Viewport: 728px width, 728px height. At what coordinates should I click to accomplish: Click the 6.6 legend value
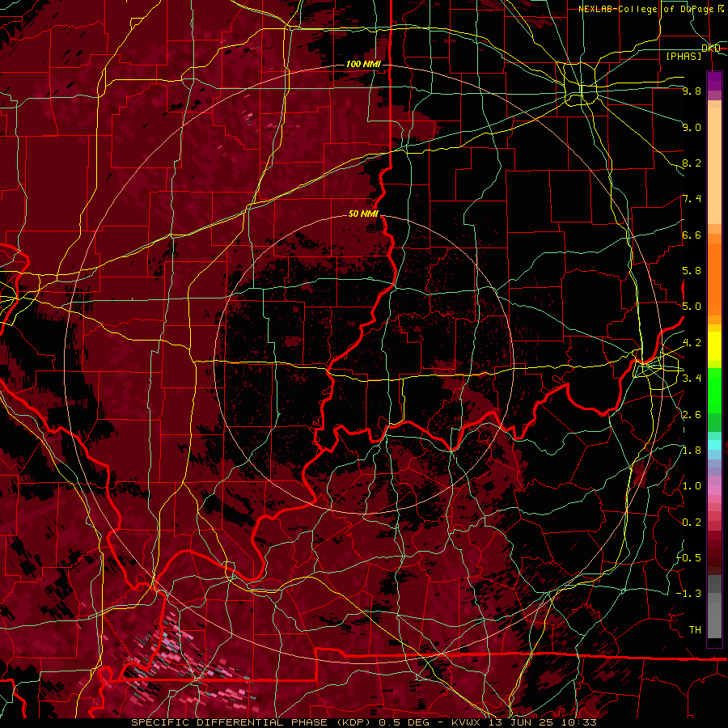coord(692,235)
